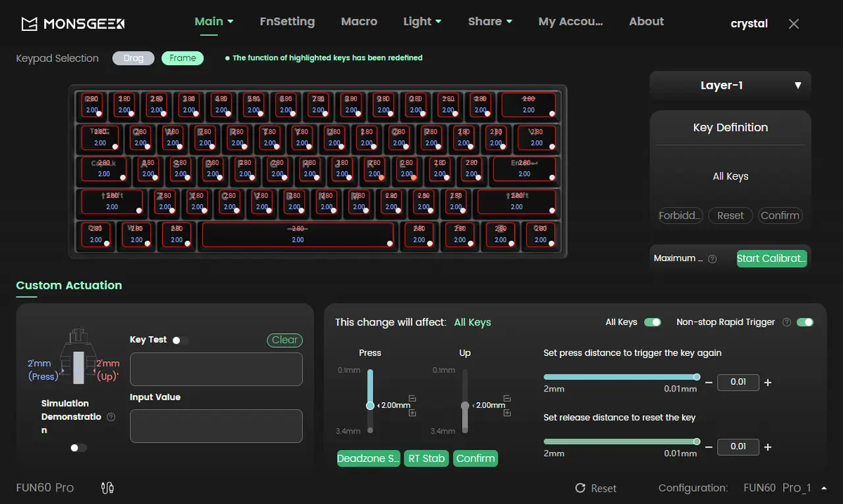Click the press distance slider handle
This screenshot has width=843, height=504.
tap(697, 377)
